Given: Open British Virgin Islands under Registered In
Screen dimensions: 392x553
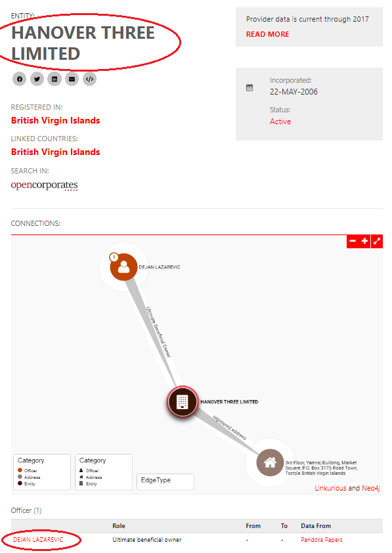Looking at the screenshot, I should point(55,121).
